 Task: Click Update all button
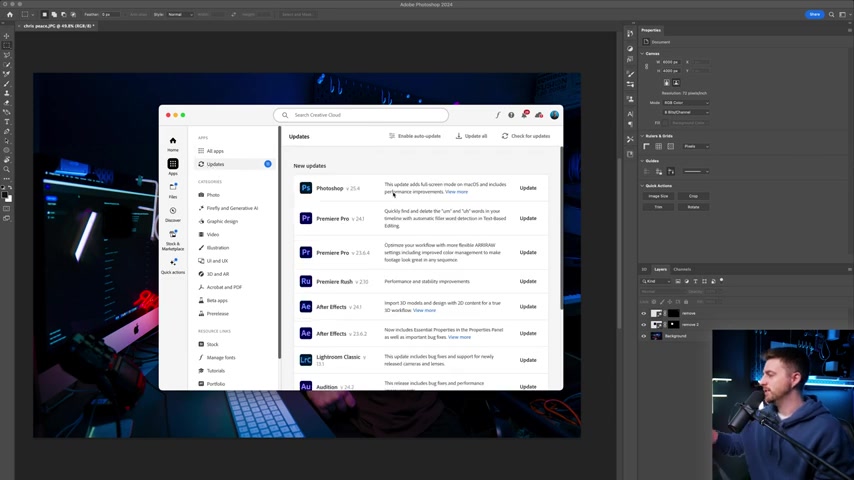click(x=471, y=136)
